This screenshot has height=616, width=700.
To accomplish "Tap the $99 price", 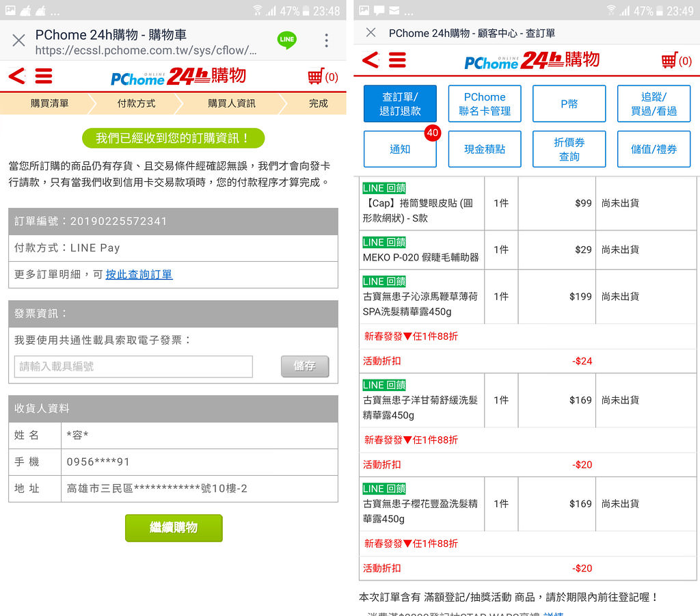I will pyautogui.click(x=583, y=204).
